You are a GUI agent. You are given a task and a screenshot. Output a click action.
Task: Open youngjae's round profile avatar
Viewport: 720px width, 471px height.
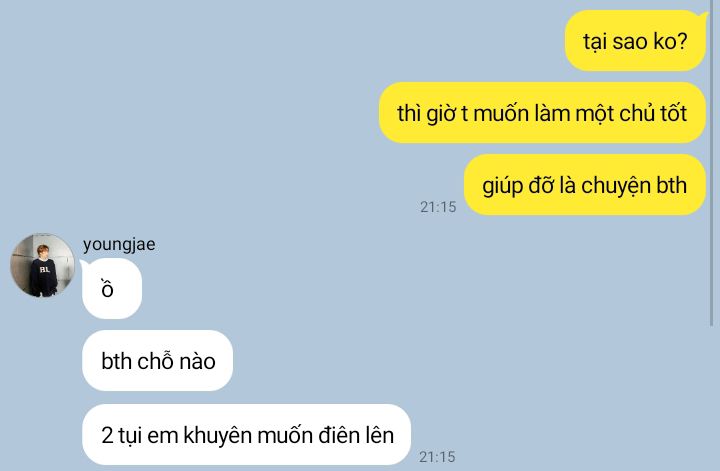pos(42,265)
